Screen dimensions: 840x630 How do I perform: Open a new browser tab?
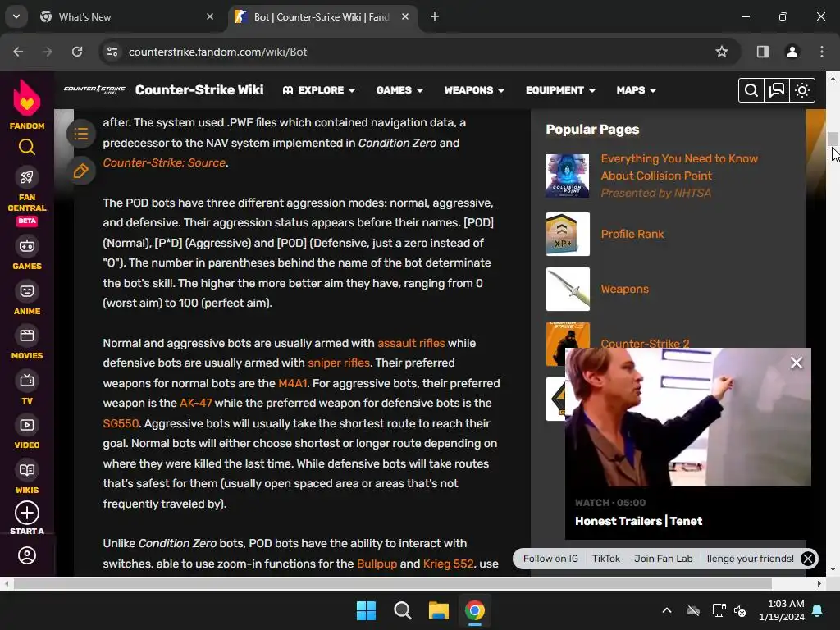pos(435,16)
